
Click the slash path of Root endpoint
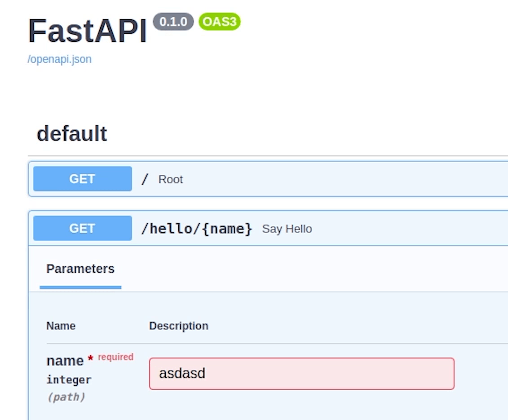click(x=145, y=180)
